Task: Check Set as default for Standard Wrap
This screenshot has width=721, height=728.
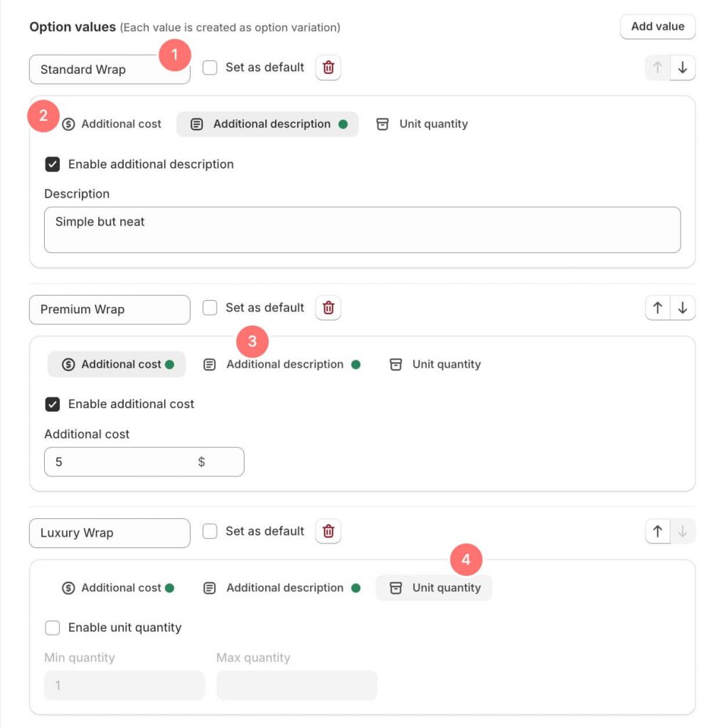Action: (210, 68)
